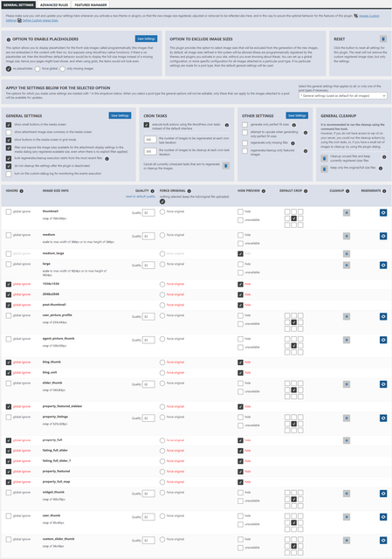Check 'hide' preview for the medium size
Screen dimensions: 392x559
tap(241, 235)
